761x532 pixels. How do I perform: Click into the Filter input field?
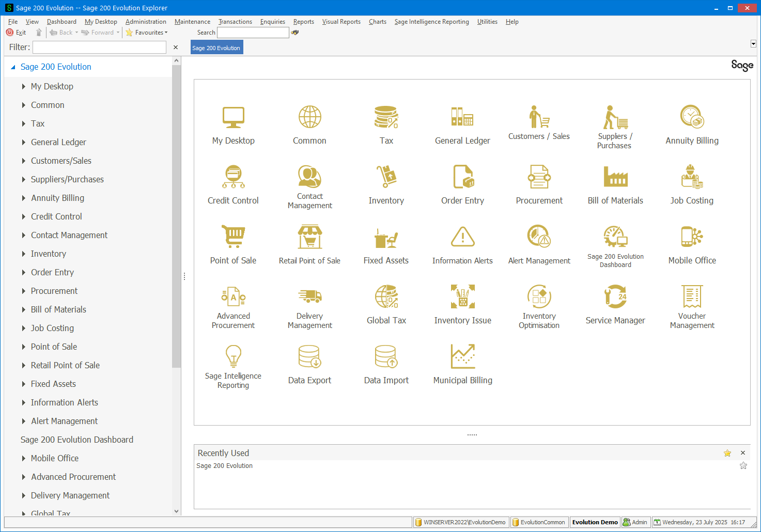tap(99, 48)
